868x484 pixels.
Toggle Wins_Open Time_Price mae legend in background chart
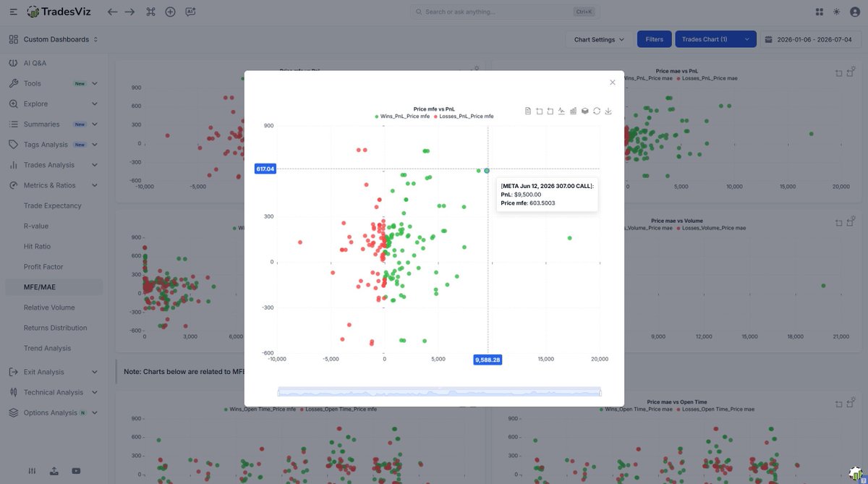coord(635,409)
